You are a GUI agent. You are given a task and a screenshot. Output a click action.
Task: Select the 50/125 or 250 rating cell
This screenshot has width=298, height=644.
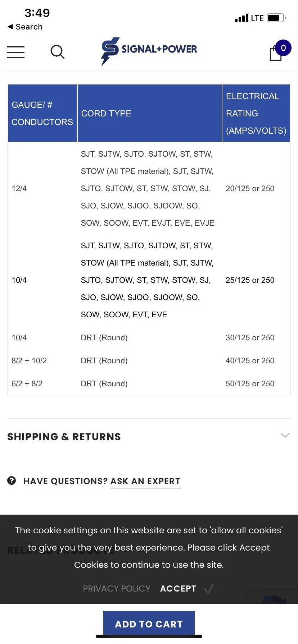[250, 383]
